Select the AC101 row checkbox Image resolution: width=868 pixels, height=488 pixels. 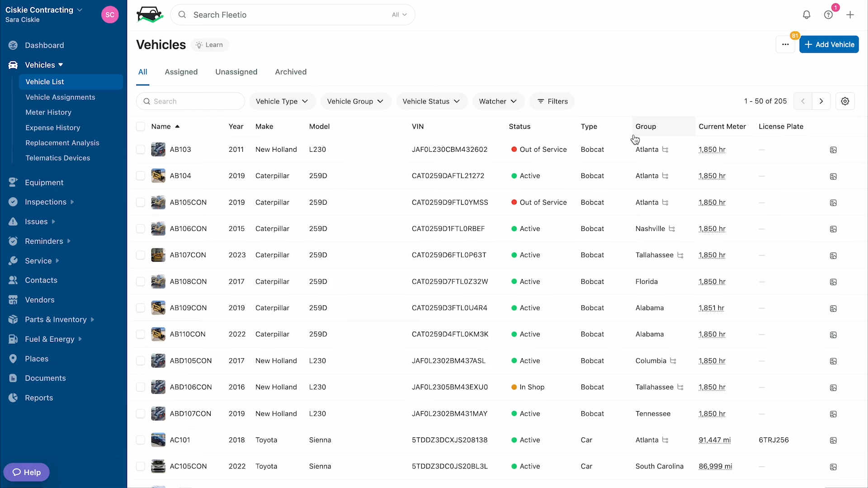(141, 440)
